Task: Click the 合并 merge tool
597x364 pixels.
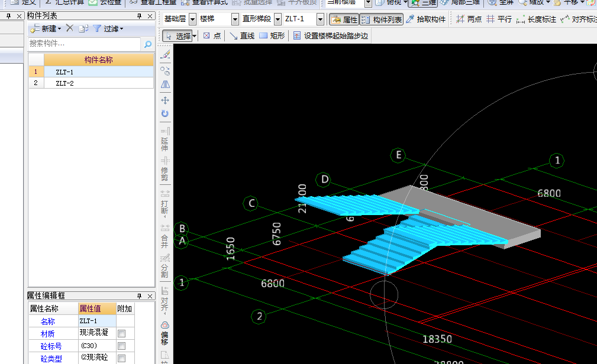Action: pos(165,236)
